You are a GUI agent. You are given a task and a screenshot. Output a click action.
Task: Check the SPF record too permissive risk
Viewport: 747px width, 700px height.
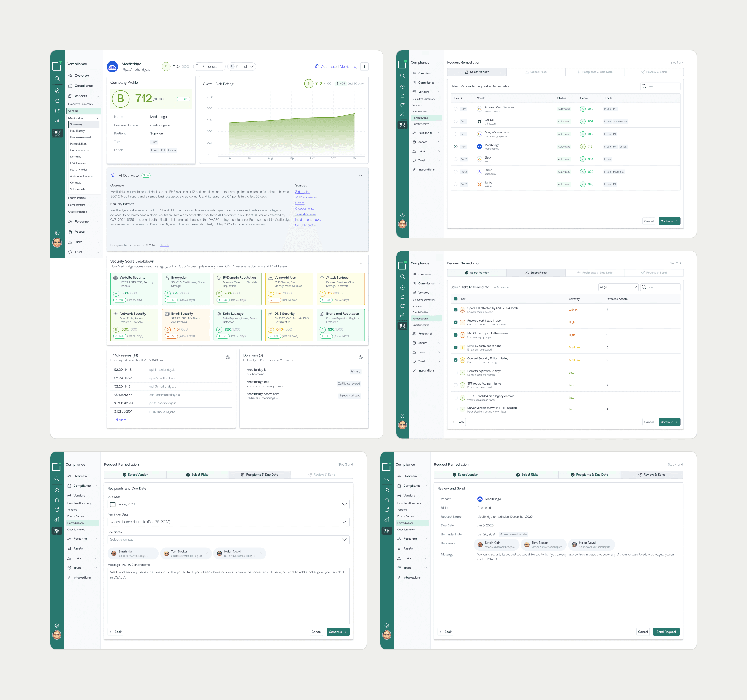tap(455, 385)
